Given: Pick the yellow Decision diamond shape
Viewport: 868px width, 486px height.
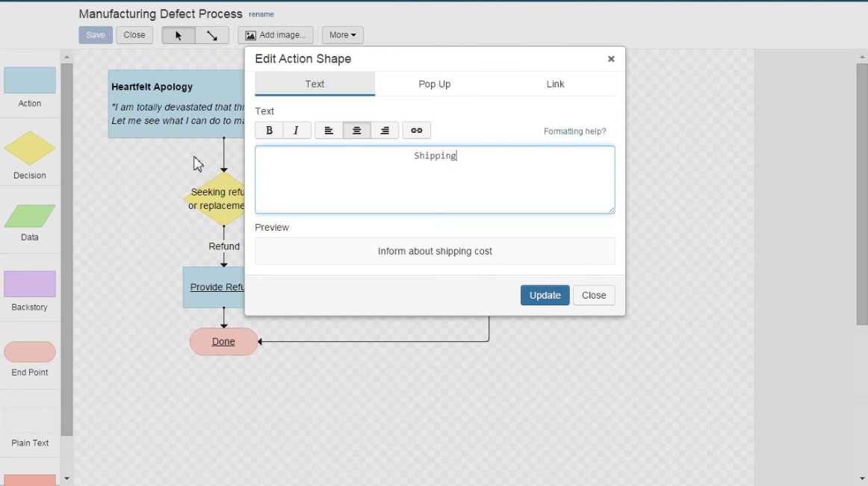Looking at the screenshot, I should (30, 149).
